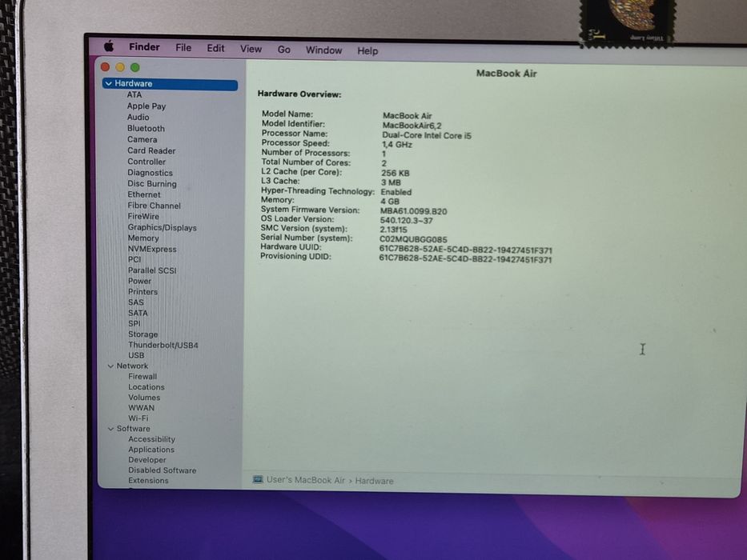Select Bluetooth in the sidebar

point(146,129)
